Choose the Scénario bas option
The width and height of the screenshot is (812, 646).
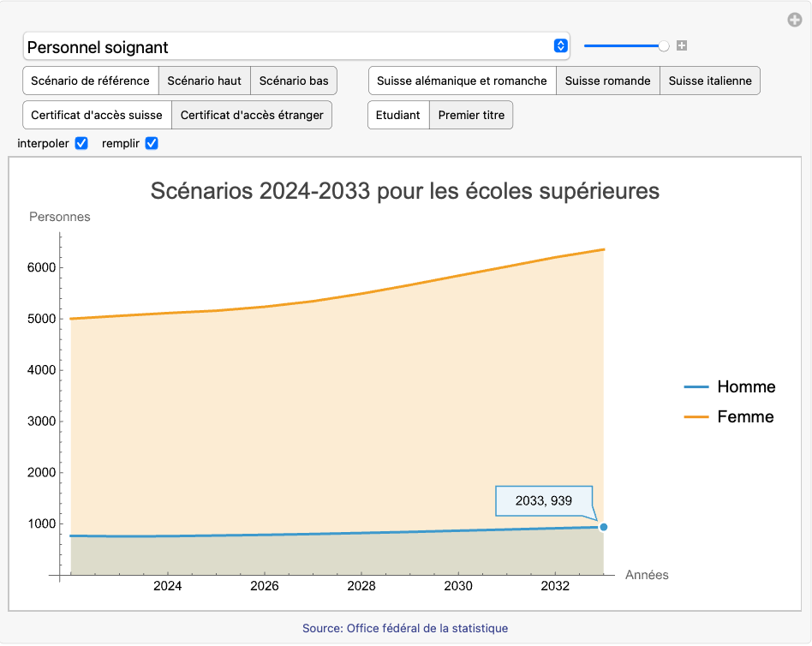(294, 81)
